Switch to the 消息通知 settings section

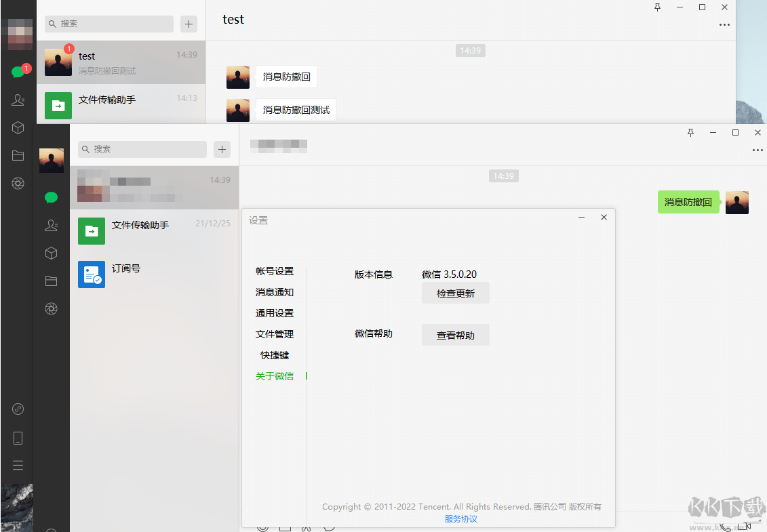275,292
